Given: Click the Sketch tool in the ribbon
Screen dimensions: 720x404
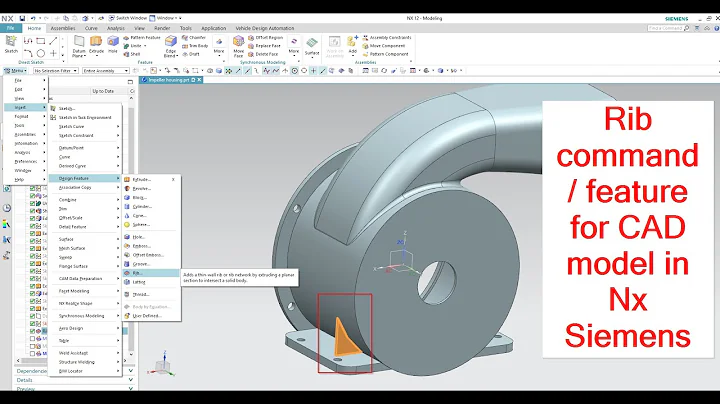Looking at the screenshot, I should [11, 44].
